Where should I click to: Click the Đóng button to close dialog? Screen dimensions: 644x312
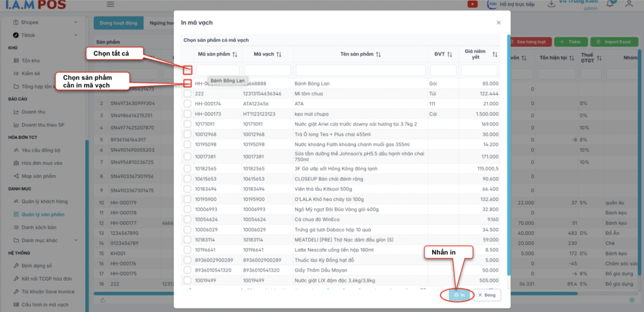click(x=487, y=295)
